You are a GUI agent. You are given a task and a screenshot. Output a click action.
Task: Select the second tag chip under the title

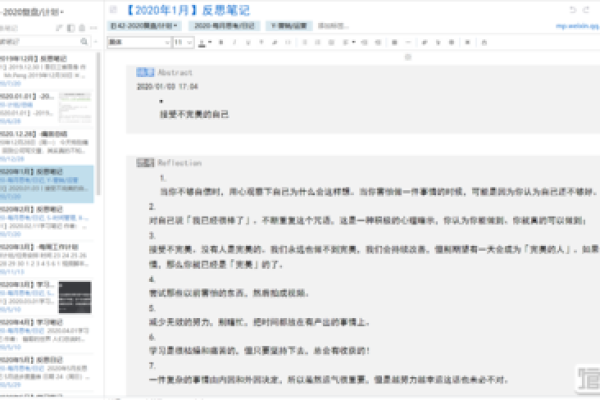224,26
